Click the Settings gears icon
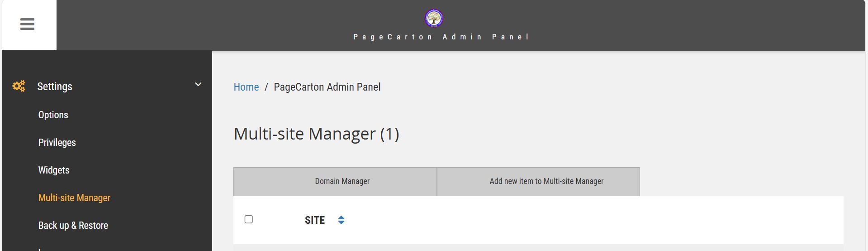Viewport: 868px width, 251px height. click(19, 86)
